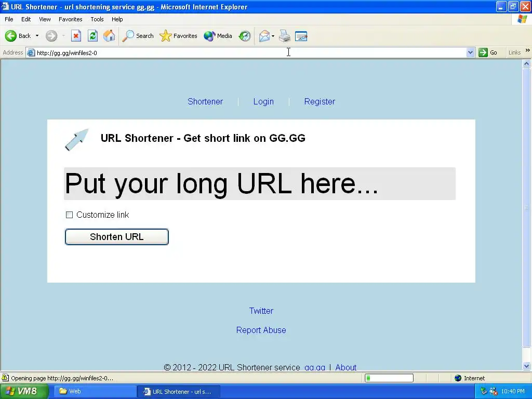Screen dimensions: 532x399
Task: Click the Windows flag logo throbber
Action: pos(522,19)
